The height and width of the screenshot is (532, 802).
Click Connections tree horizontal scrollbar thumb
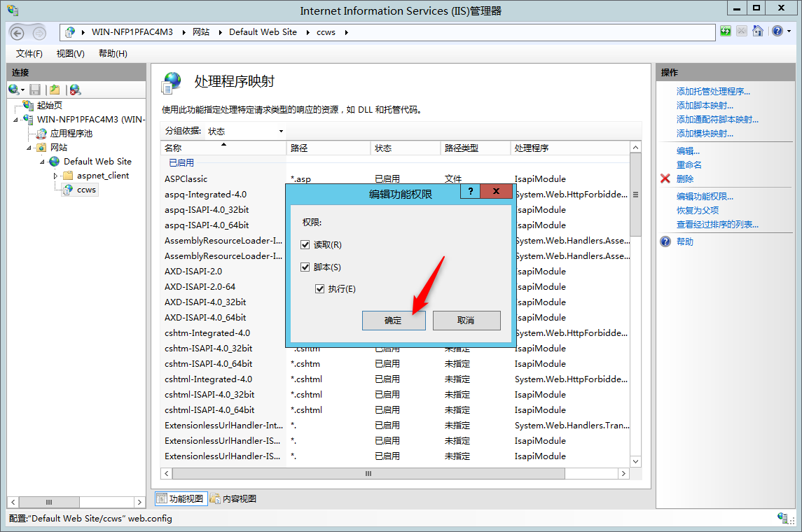[x=49, y=503]
